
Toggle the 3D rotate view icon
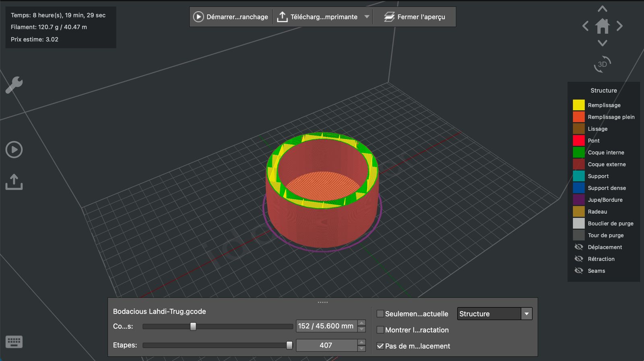point(603,64)
